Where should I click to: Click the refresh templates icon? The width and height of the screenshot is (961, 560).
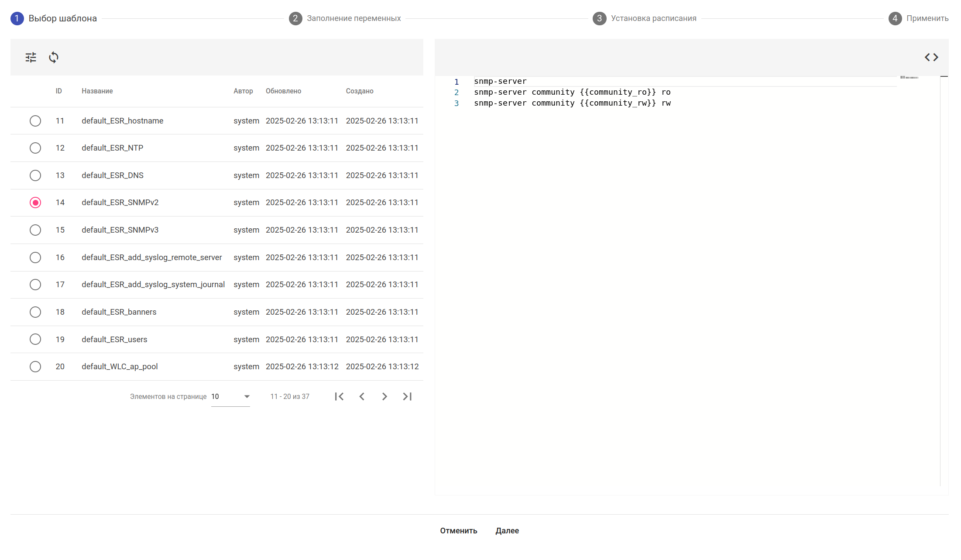(x=54, y=57)
